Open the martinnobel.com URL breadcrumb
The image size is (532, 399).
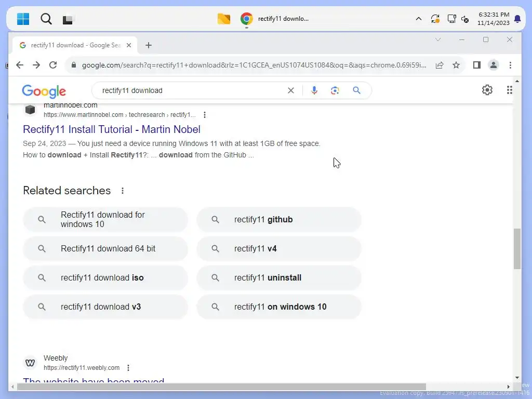(x=119, y=115)
